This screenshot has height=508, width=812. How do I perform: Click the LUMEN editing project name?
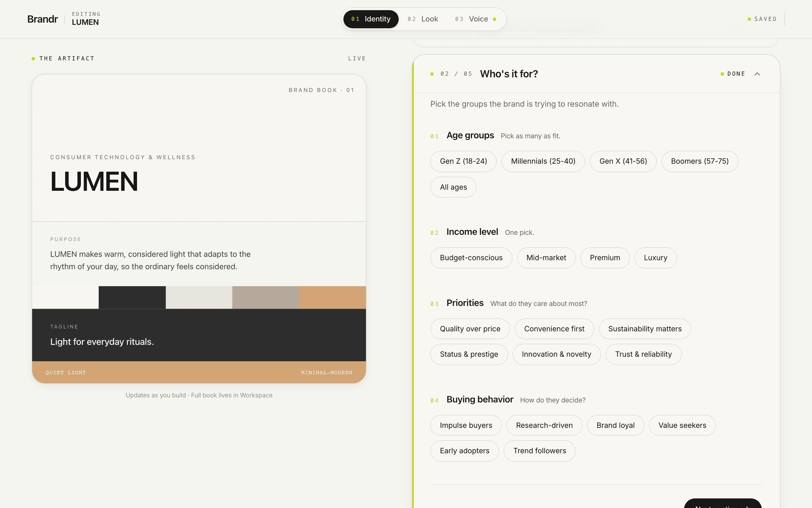[x=85, y=22]
